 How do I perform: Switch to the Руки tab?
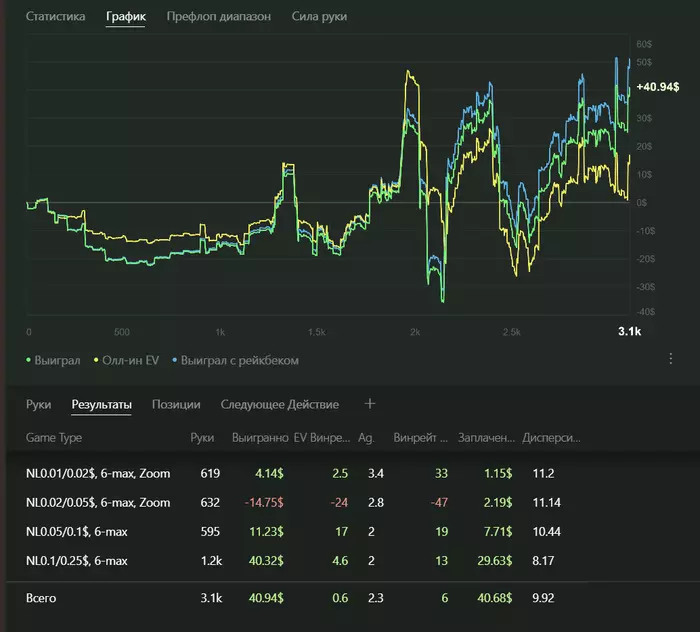39,405
